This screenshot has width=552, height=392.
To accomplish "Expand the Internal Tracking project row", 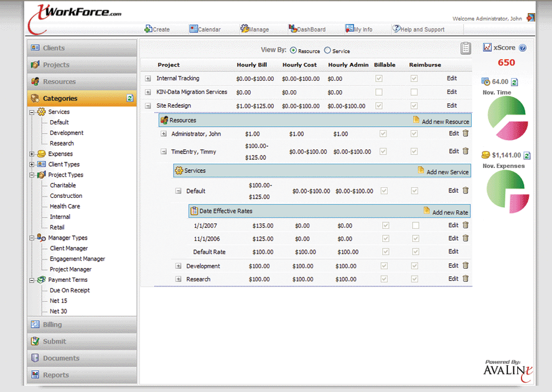I will (x=148, y=78).
